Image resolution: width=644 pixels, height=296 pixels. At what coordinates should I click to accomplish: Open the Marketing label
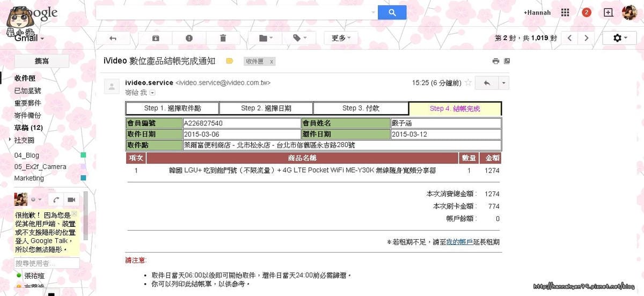[x=30, y=178]
